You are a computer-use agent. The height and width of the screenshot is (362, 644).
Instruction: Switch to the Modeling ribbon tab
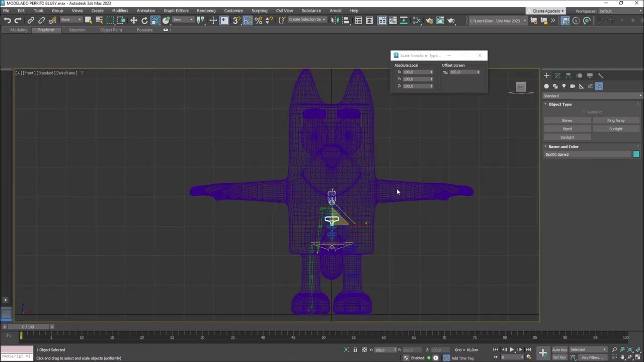[19, 30]
